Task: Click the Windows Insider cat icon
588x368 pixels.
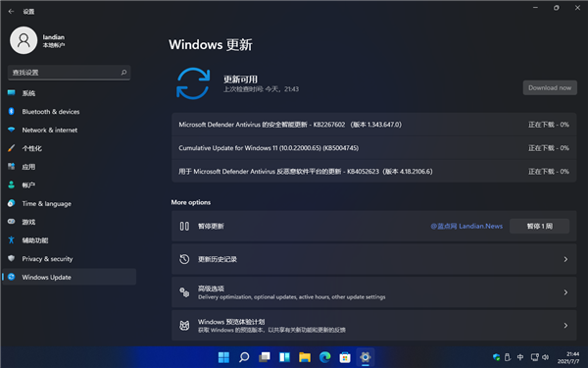Action: tap(184, 325)
